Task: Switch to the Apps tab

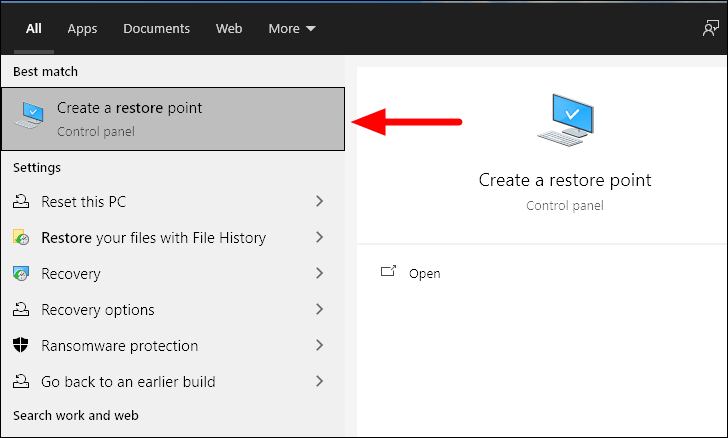Action: (x=82, y=29)
